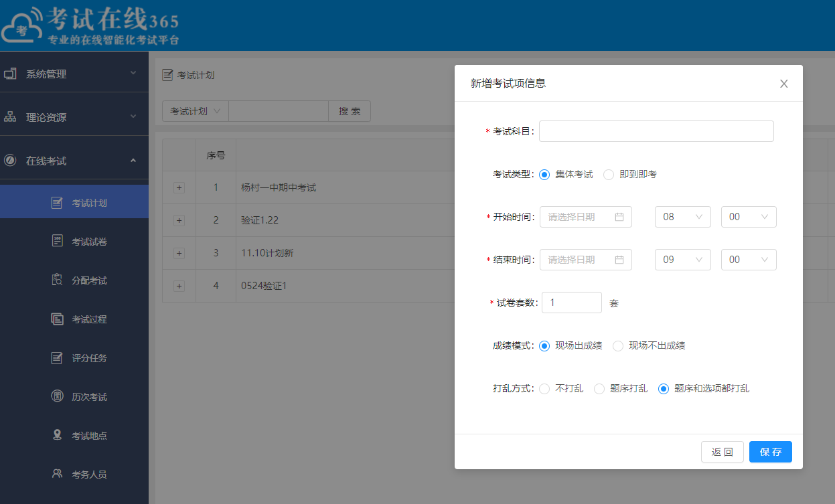Image resolution: width=835 pixels, height=504 pixels.
Task: Click the 考试在线365 cloud logo icon
Action: pyautogui.click(x=22, y=25)
